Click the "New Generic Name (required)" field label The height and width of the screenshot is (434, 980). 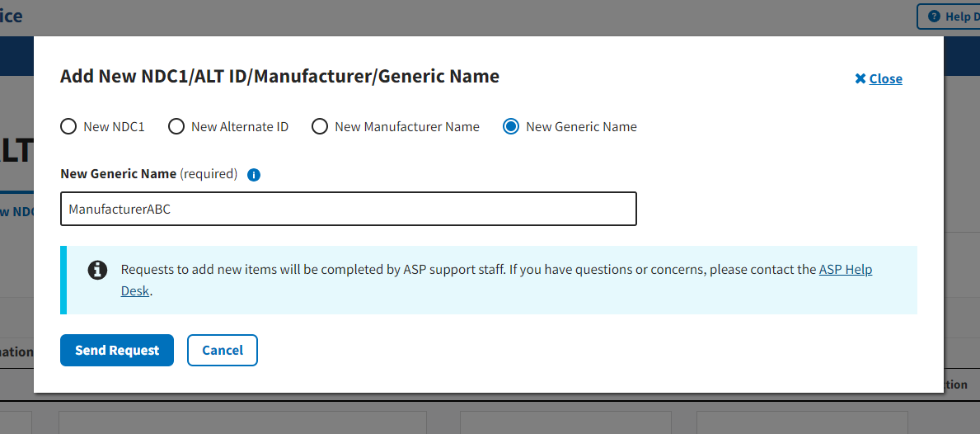(x=148, y=174)
